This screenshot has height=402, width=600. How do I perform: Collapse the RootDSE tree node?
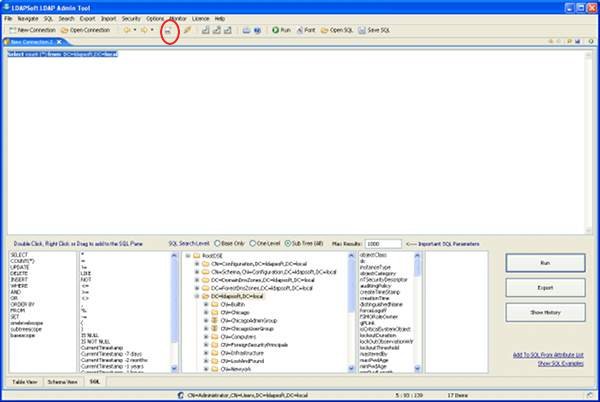pyautogui.click(x=188, y=256)
